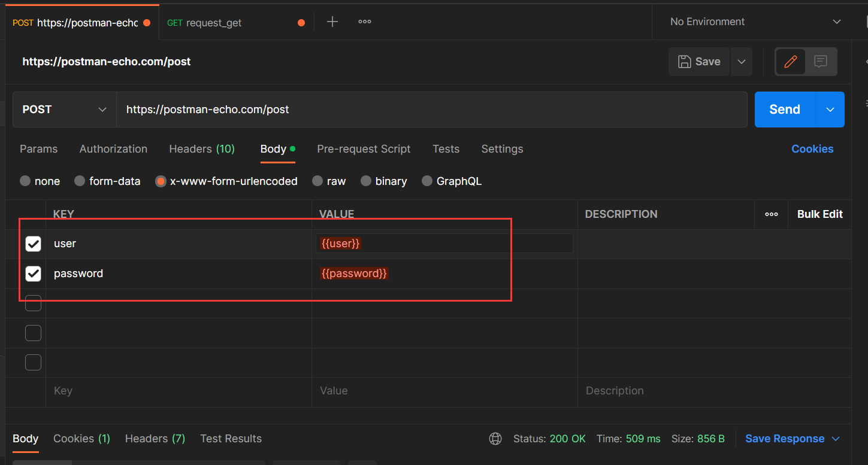Open the Headers (10) request tab

coord(202,149)
